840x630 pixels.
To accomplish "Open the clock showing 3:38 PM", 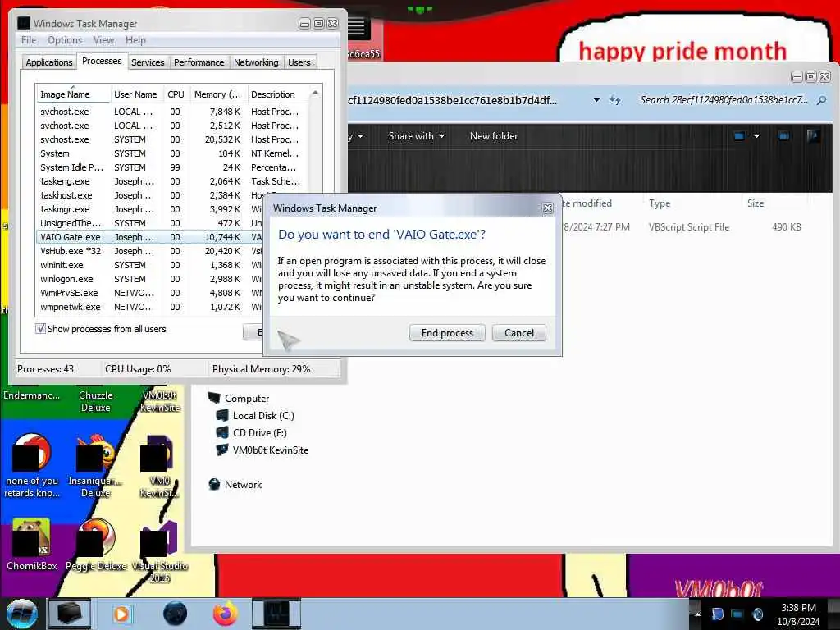I will (798, 614).
